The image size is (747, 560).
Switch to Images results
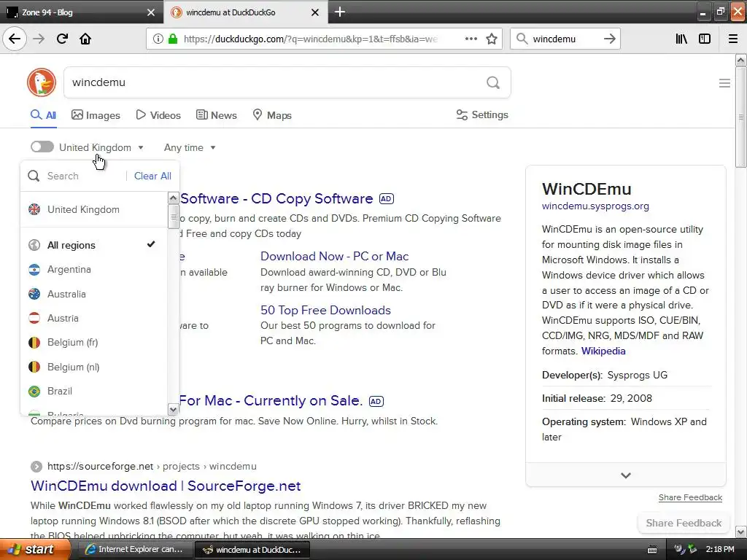[96, 115]
